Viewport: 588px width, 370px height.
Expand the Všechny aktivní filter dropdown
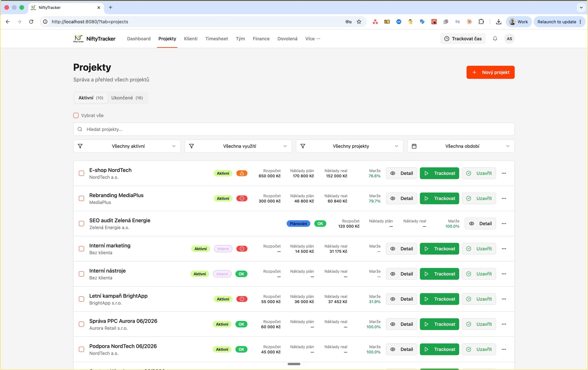(x=127, y=146)
